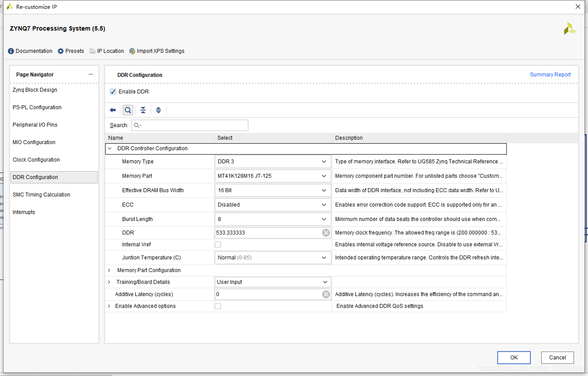Collapse all rows toolbar icon
The width and height of the screenshot is (588, 376).
143,110
